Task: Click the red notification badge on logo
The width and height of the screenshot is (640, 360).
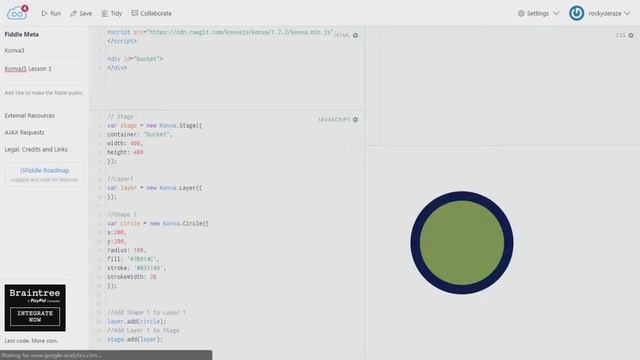Action: point(24,8)
